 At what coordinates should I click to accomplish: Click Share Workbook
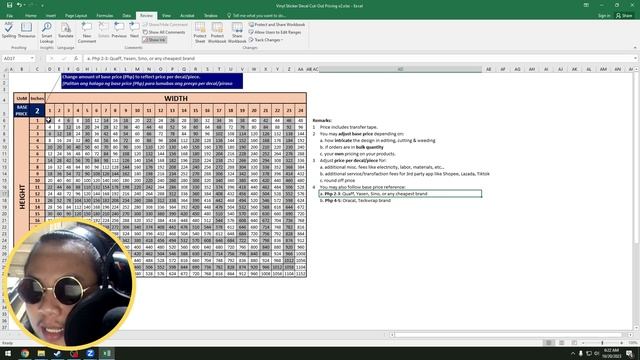(237, 32)
